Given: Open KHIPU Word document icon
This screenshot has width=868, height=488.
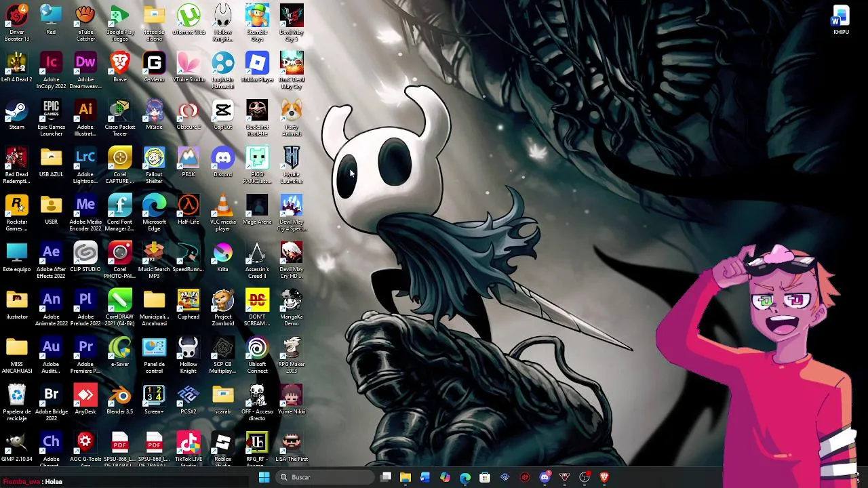Looking at the screenshot, I should (841, 20).
